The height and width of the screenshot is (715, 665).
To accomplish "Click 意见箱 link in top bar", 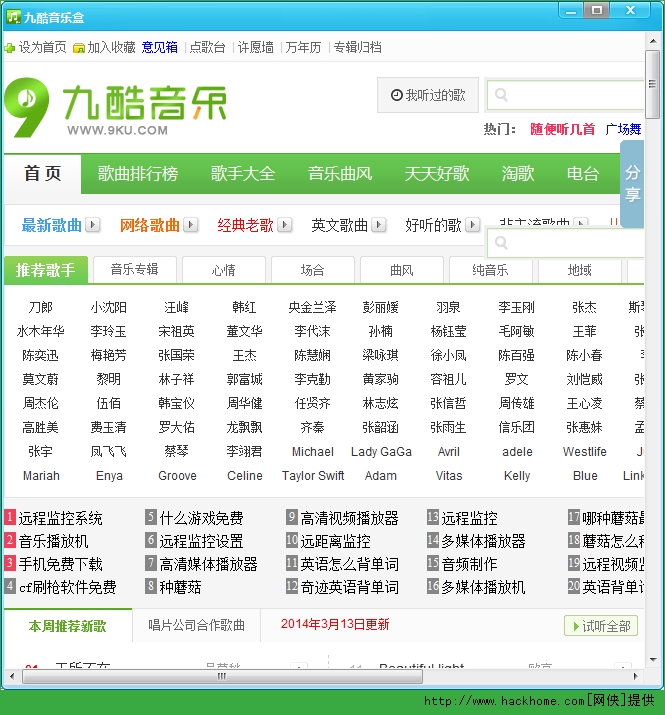I will [160, 47].
